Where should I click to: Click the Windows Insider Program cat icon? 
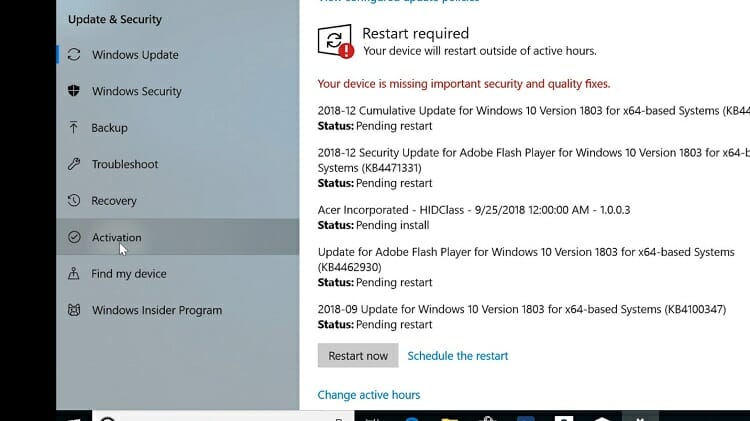pos(74,310)
